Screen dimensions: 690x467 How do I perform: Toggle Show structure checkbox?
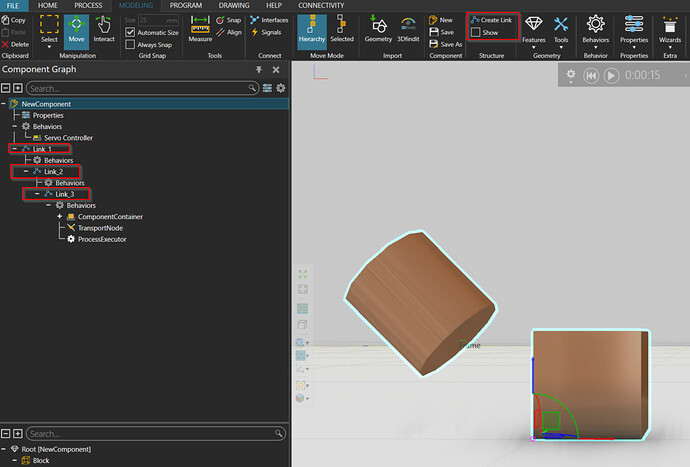[x=476, y=33]
